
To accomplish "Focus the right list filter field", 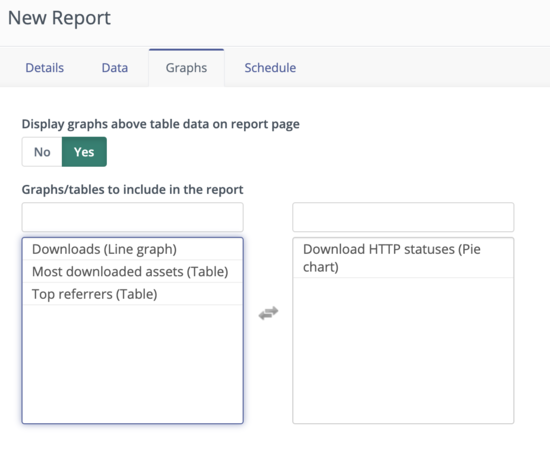I will (x=403, y=217).
